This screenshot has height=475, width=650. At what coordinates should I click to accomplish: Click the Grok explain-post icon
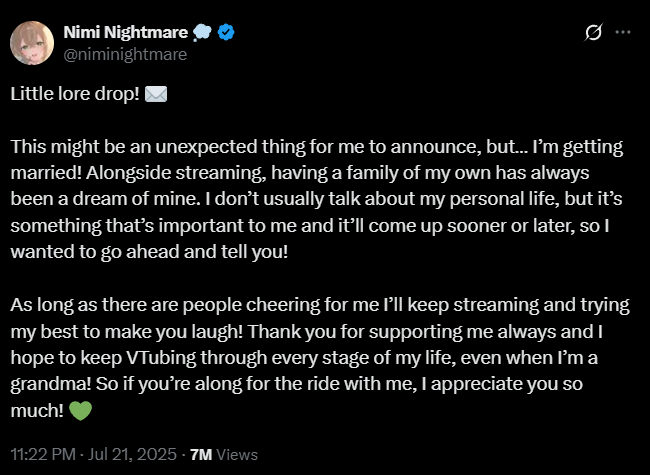click(x=593, y=32)
